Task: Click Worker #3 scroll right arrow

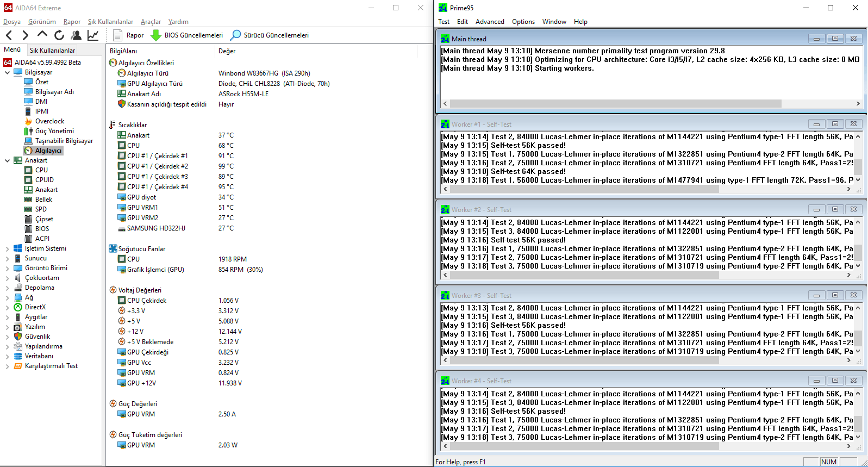Action: 848,360
